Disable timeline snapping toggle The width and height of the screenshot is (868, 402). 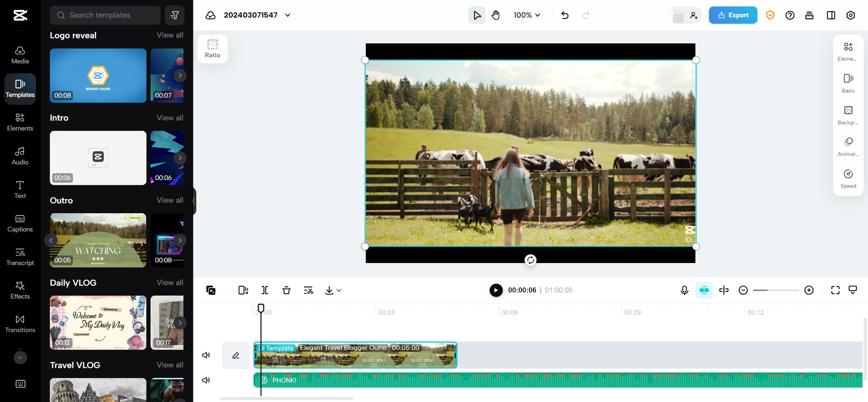(x=704, y=290)
